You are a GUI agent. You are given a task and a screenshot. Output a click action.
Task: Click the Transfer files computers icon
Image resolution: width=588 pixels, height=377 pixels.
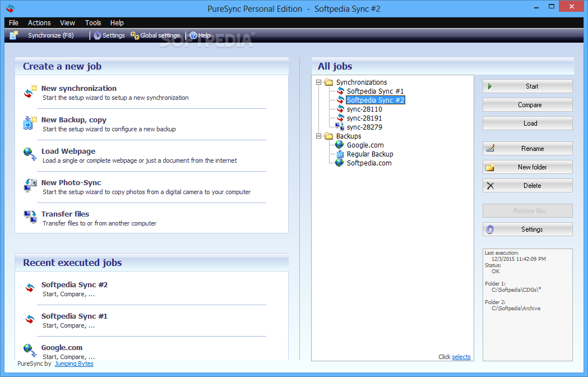coord(30,217)
